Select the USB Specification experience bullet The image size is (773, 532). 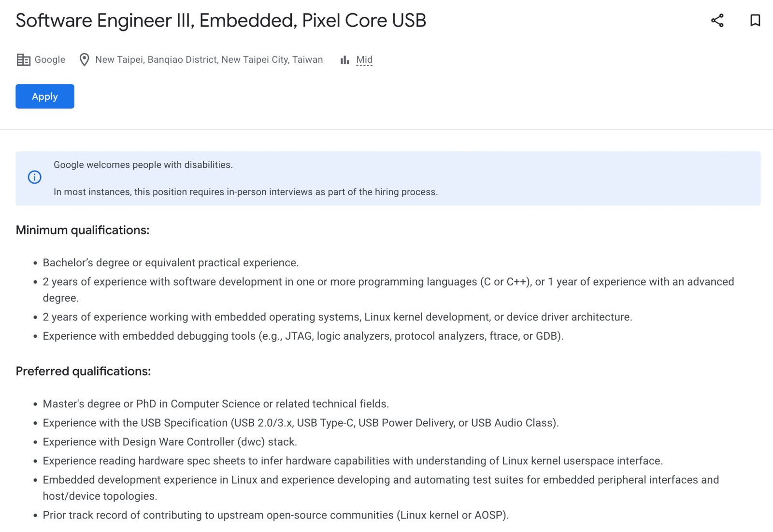click(x=301, y=423)
